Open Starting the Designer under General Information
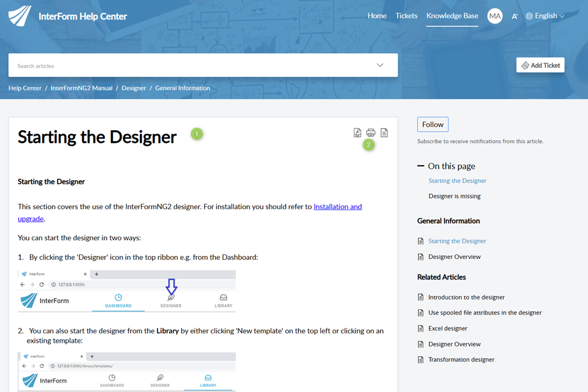The height and width of the screenshot is (392, 588). (x=457, y=241)
